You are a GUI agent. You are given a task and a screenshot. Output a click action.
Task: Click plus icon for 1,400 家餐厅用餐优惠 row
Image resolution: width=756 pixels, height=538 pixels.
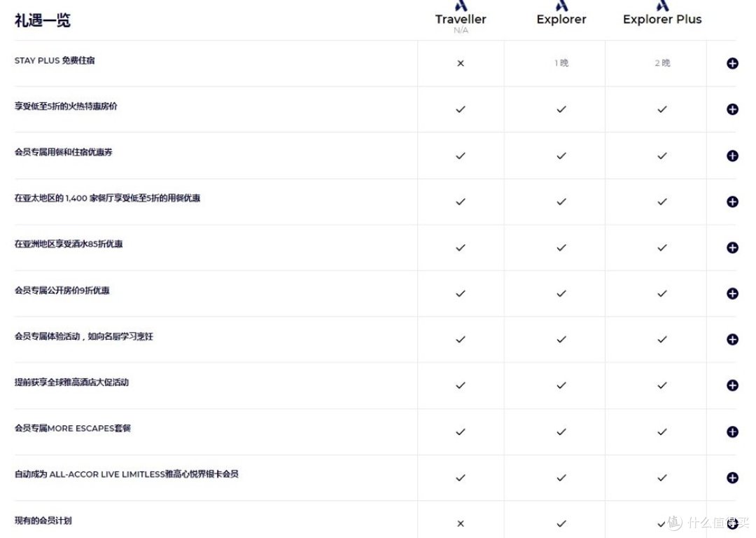click(732, 202)
